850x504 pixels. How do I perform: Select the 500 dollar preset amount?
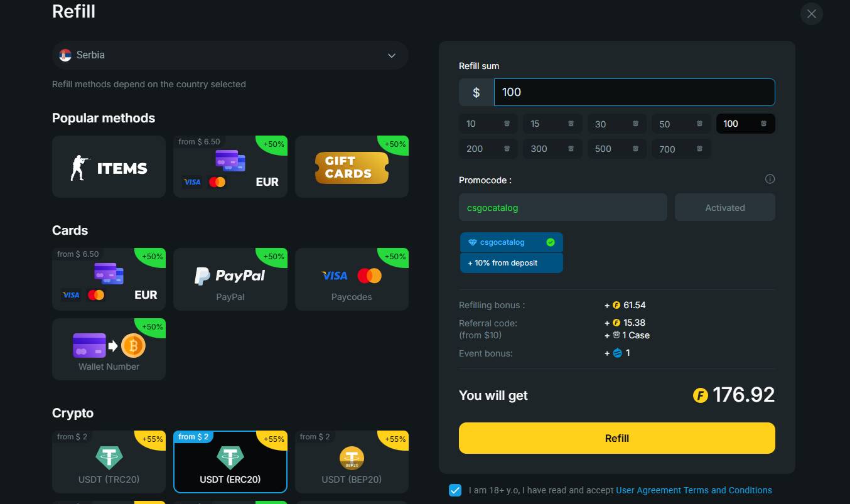(x=616, y=149)
